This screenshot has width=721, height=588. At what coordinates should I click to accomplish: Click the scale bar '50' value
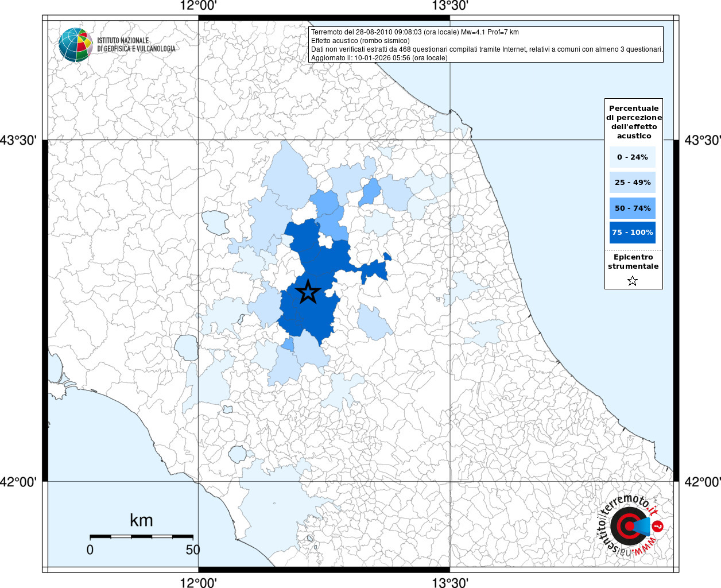(x=193, y=550)
